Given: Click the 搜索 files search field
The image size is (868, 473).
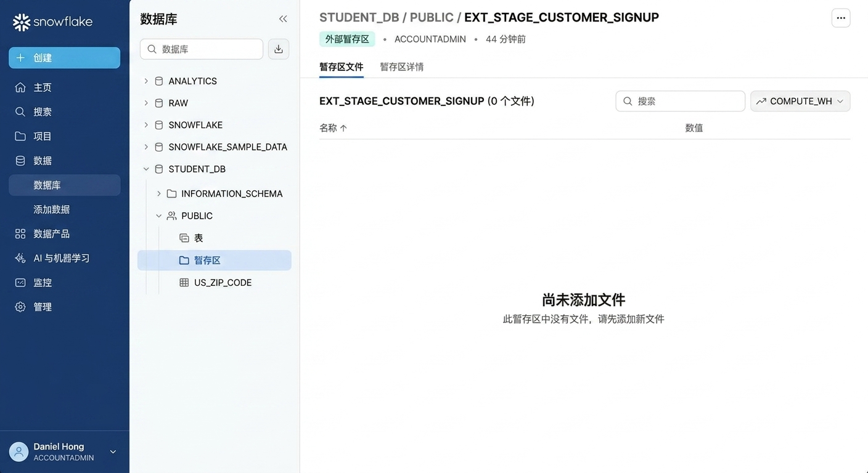Looking at the screenshot, I should (x=680, y=101).
